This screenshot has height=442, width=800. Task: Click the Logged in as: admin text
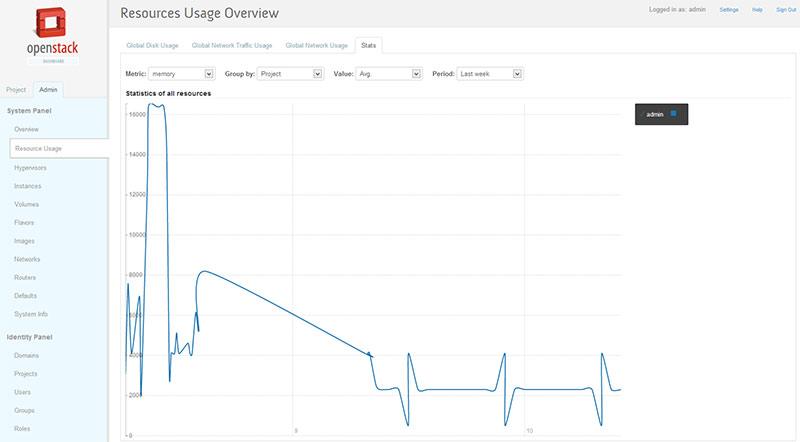pos(677,10)
